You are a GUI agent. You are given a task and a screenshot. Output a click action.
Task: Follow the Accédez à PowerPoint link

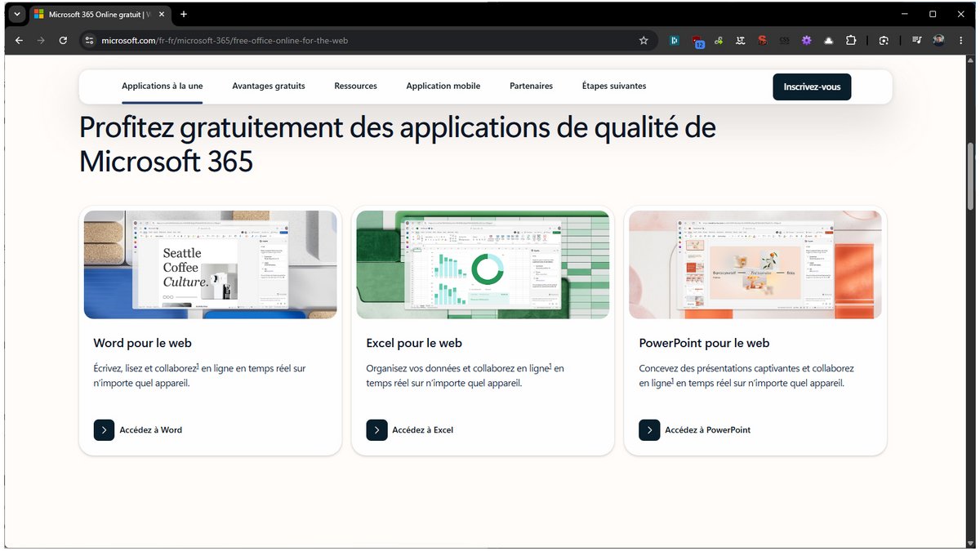click(708, 430)
